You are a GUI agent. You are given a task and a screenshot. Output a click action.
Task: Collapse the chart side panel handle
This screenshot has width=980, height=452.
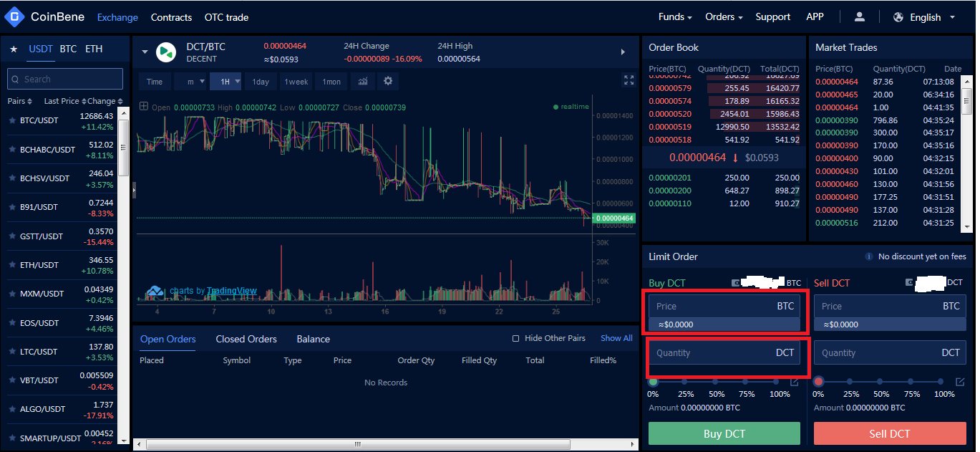tap(134, 191)
